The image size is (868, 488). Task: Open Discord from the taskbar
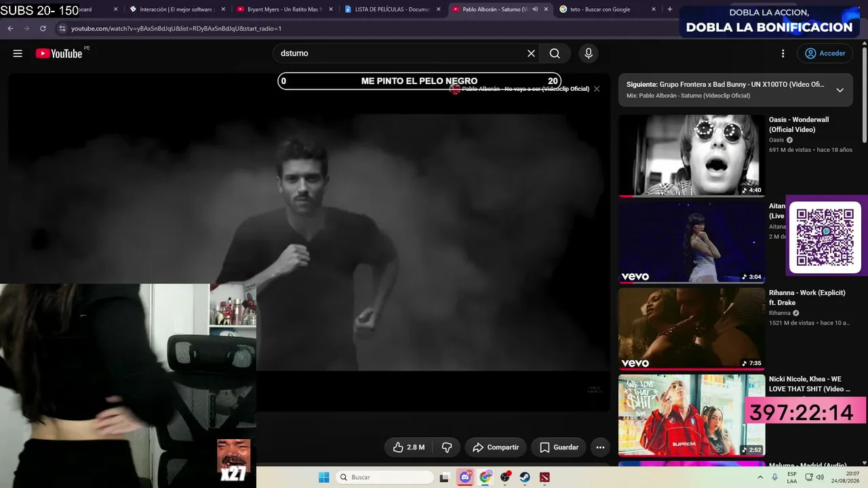[x=465, y=477]
